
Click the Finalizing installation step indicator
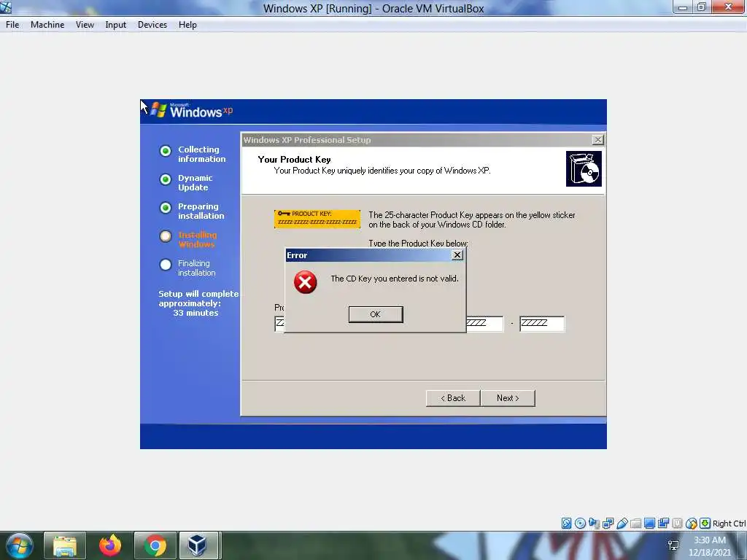(x=166, y=265)
